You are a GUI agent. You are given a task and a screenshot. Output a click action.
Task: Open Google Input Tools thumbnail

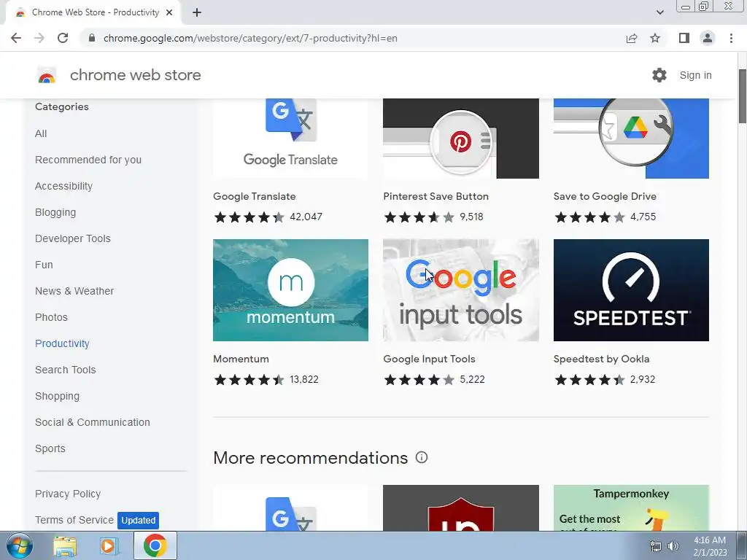(461, 290)
